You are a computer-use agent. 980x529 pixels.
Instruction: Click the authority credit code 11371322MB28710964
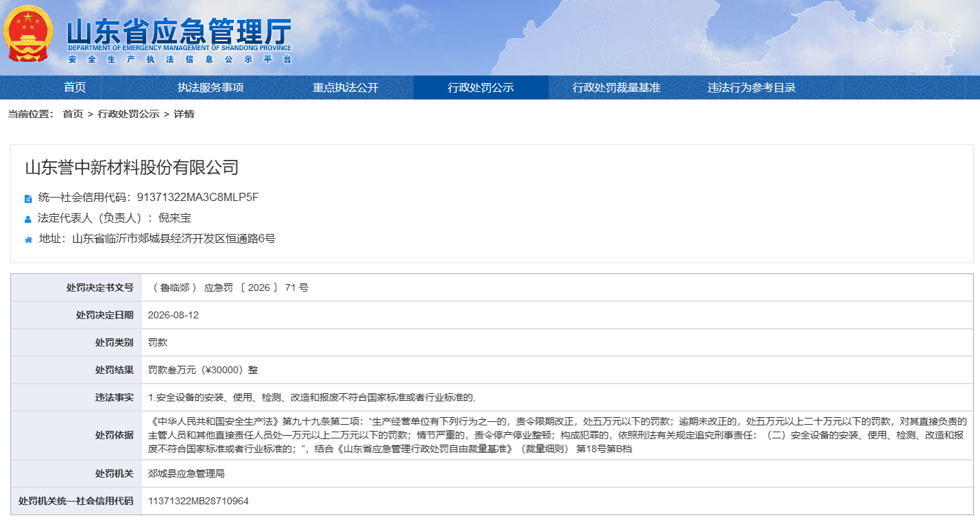(x=198, y=501)
